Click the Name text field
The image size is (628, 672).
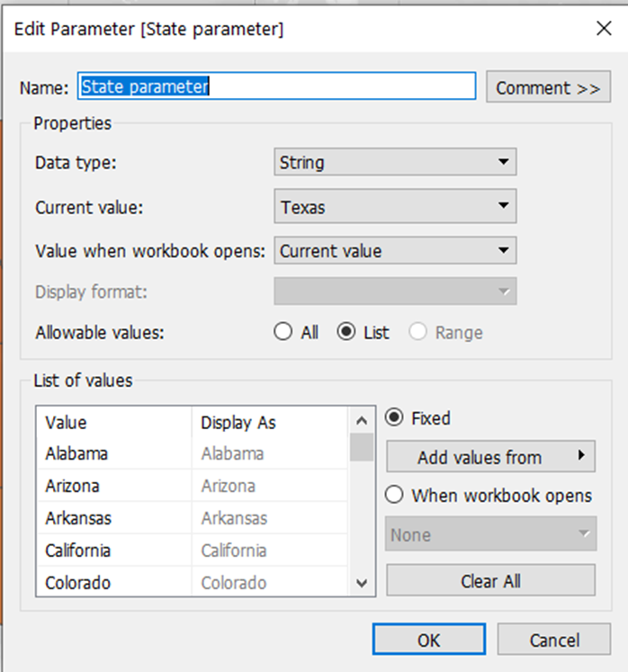click(x=276, y=86)
